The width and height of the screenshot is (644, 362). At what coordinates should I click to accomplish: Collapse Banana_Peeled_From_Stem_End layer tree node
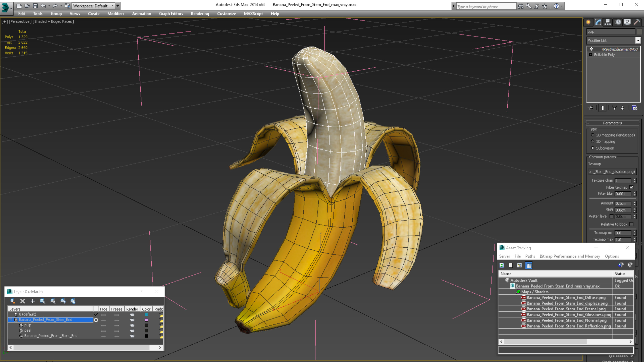(10, 320)
